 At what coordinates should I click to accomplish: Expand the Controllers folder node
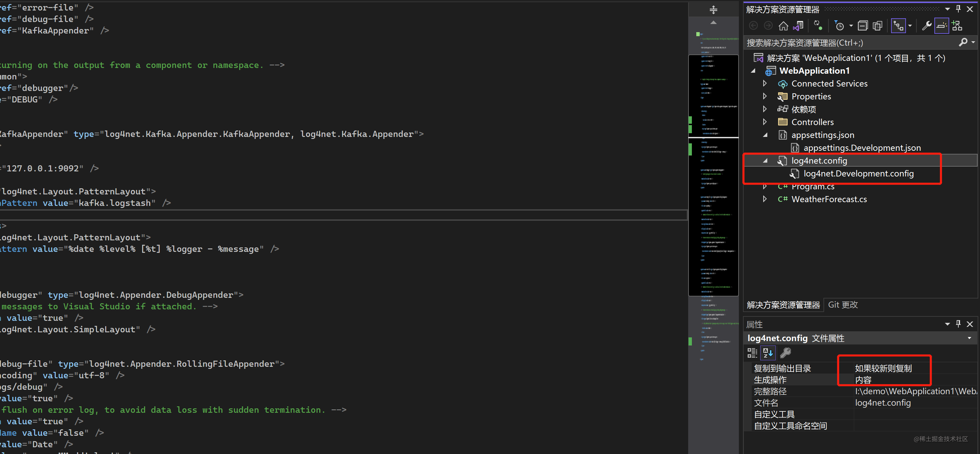(765, 122)
